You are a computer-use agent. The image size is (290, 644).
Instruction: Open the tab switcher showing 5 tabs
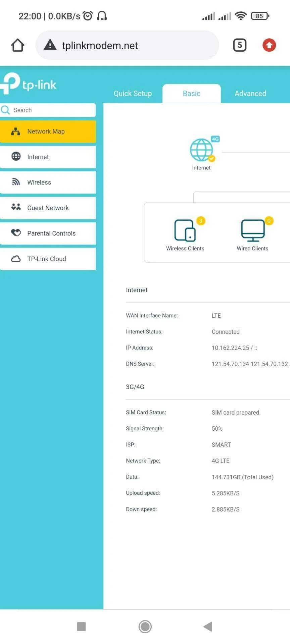coord(240,45)
